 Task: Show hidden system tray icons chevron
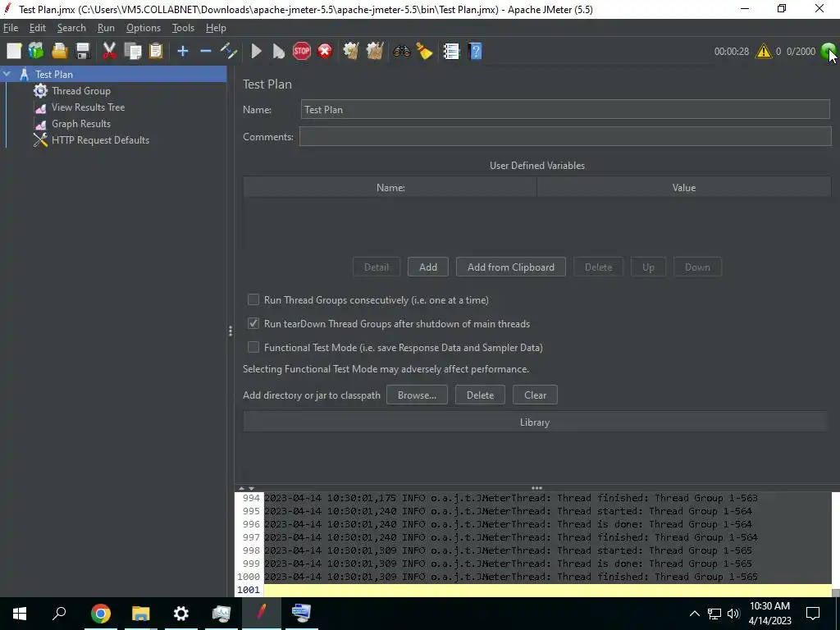pyautogui.click(x=694, y=614)
